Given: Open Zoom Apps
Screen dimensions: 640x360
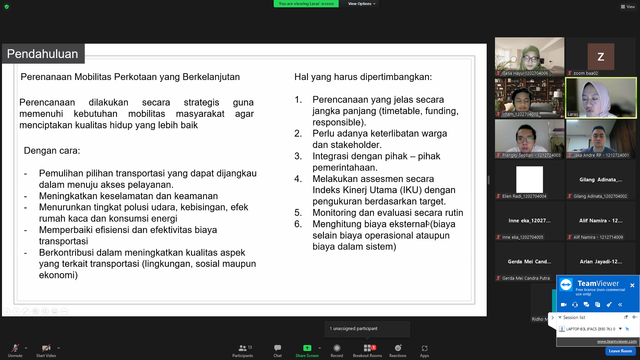Looking at the screenshot, I should [424, 350].
